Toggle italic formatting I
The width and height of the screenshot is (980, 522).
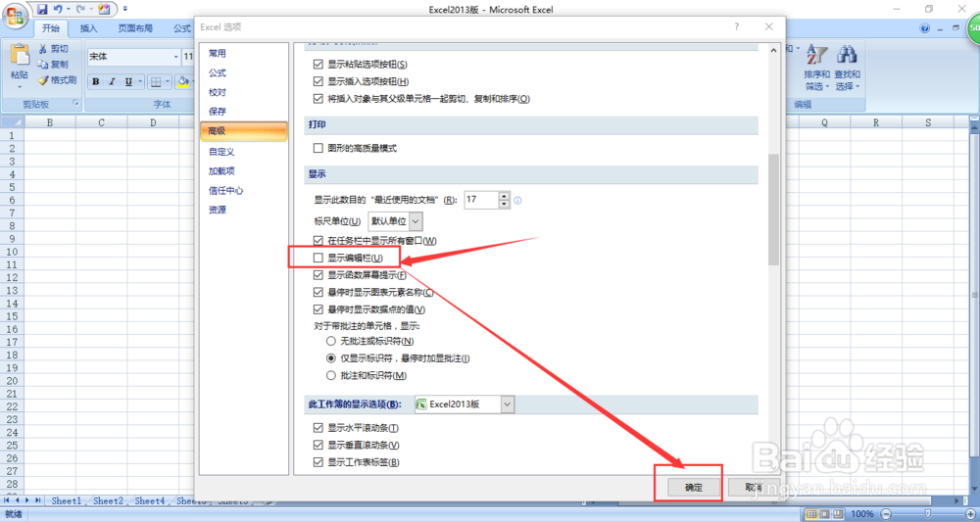(112, 81)
